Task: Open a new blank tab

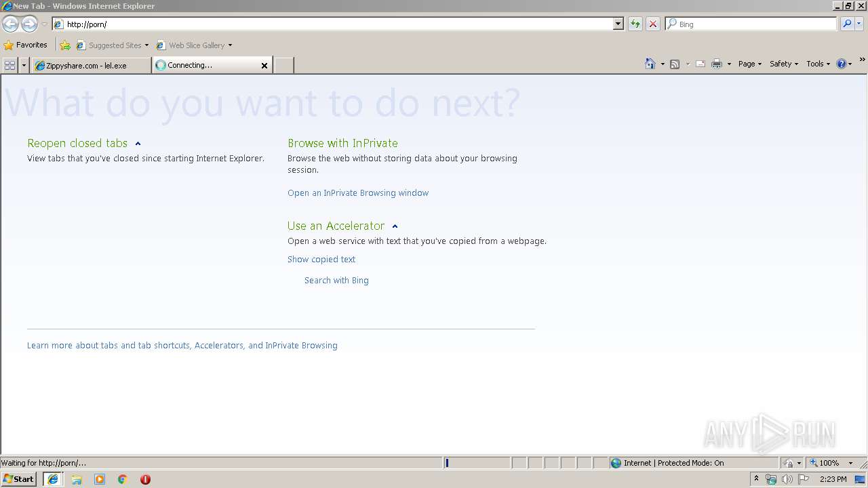Action: (283, 66)
